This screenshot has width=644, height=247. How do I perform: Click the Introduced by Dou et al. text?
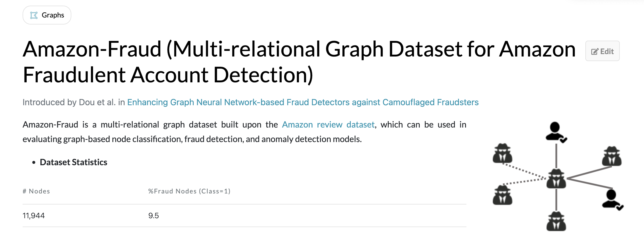click(69, 102)
